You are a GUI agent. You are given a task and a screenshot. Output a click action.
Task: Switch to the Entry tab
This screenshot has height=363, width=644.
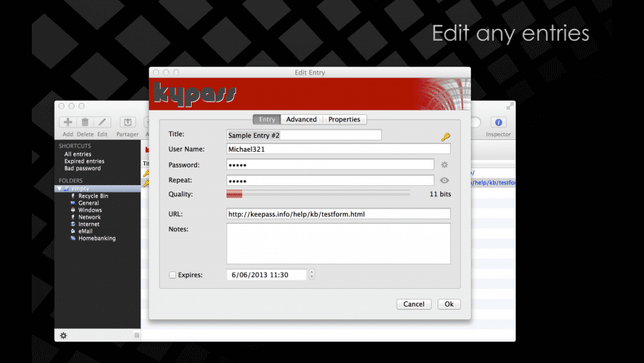(267, 119)
